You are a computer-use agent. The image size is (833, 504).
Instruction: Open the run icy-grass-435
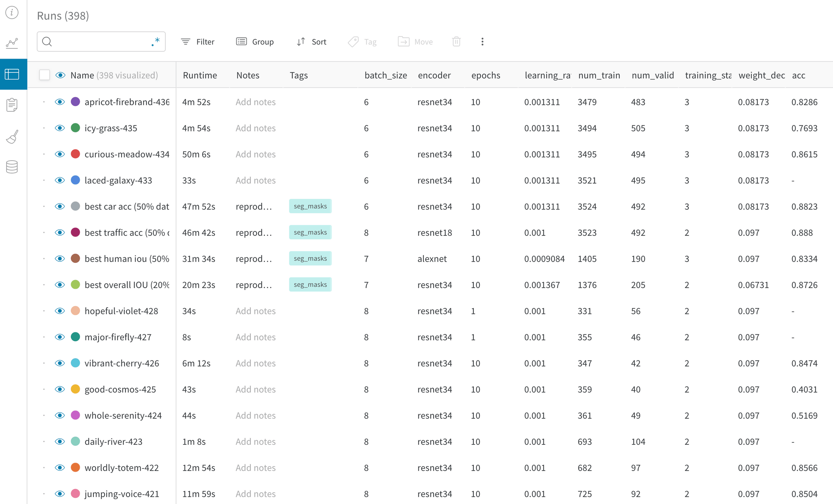pos(111,128)
